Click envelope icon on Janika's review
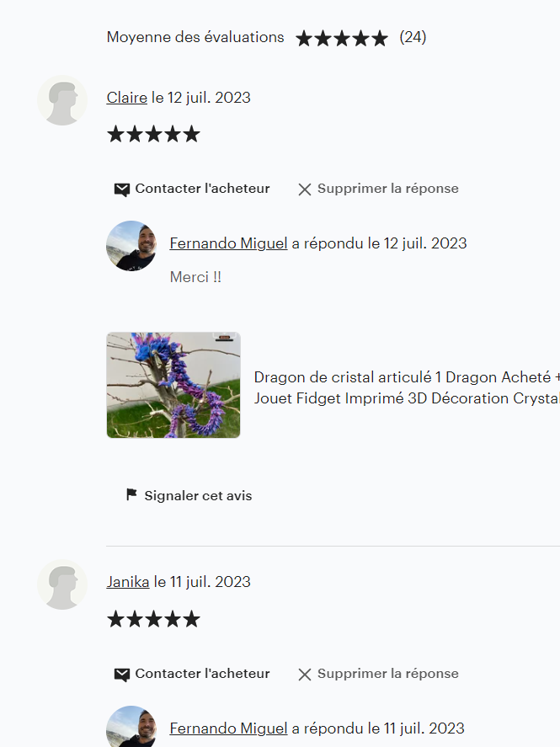560x747 pixels. [x=122, y=675]
